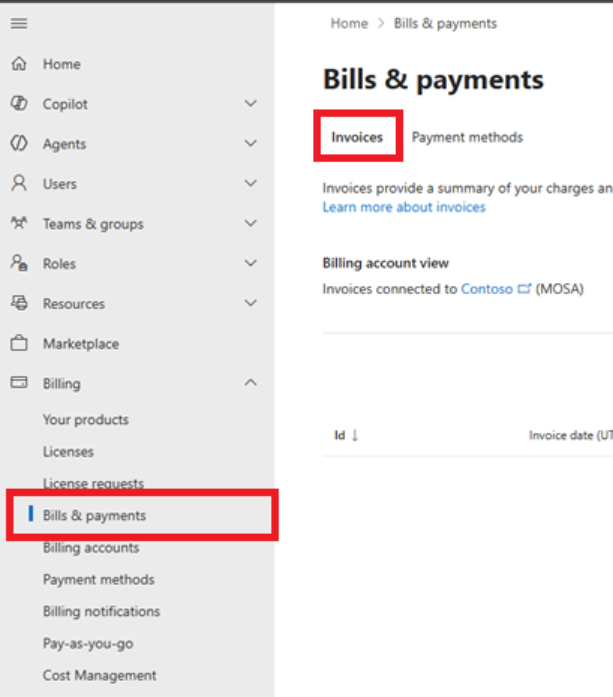Click the Resources icon in sidebar
613x697 pixels.
(x=19, y=303)
